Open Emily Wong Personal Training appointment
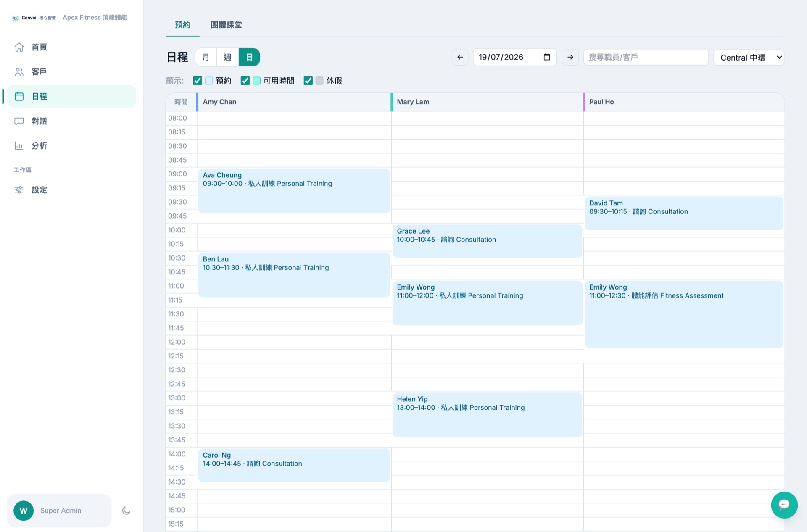The image size is (807, 532). coord(488,303)
